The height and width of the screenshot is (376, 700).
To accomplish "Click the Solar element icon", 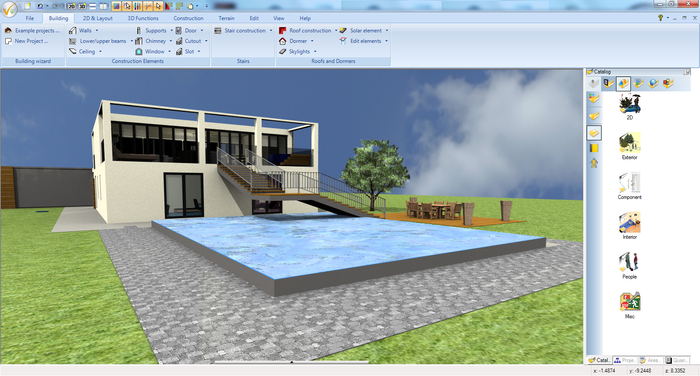I will (343, 30).
